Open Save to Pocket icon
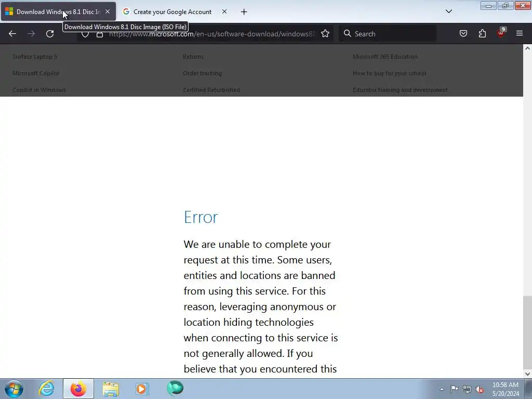 [463, 34]
